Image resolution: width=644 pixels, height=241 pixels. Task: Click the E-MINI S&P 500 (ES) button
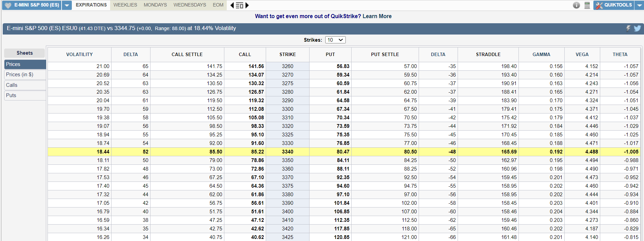[x=32, y=5]
